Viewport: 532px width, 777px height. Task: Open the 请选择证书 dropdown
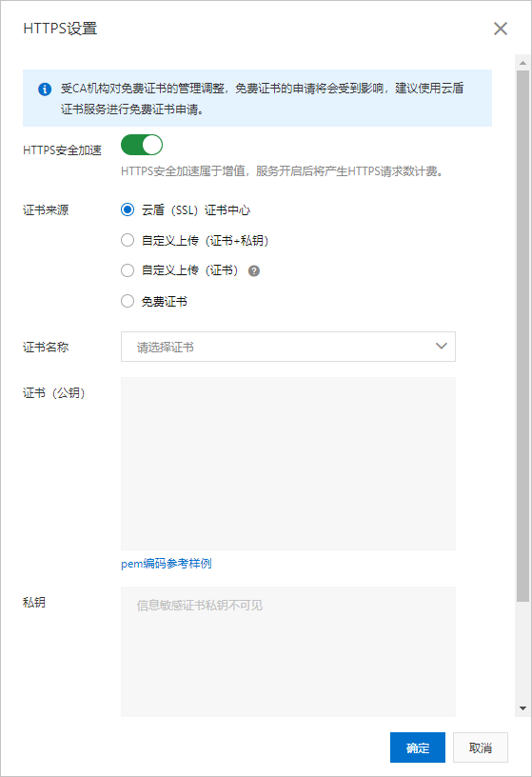pos(288,347)
